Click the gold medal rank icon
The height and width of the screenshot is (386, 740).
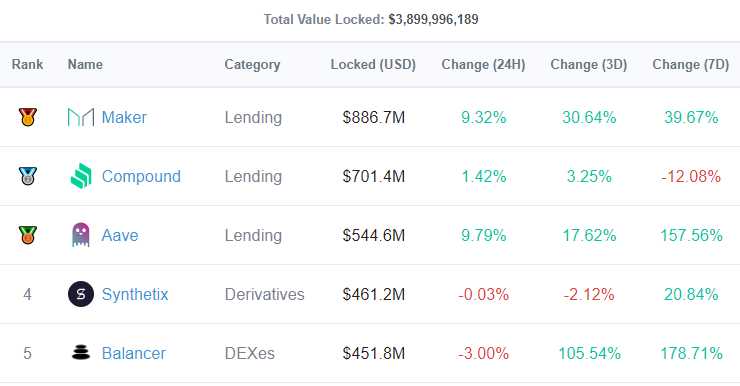(27, 117)
